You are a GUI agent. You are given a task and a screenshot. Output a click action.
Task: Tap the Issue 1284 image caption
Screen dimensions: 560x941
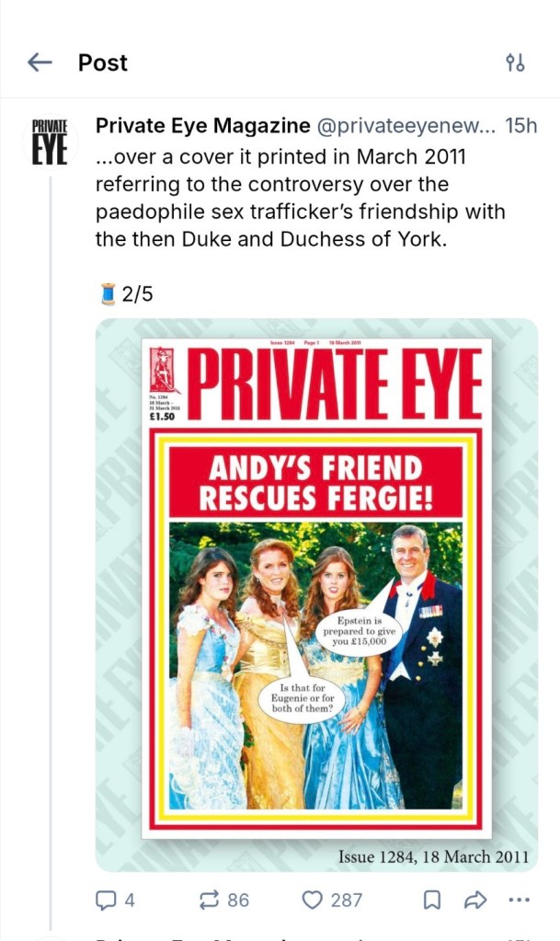[x=433, y=856]
